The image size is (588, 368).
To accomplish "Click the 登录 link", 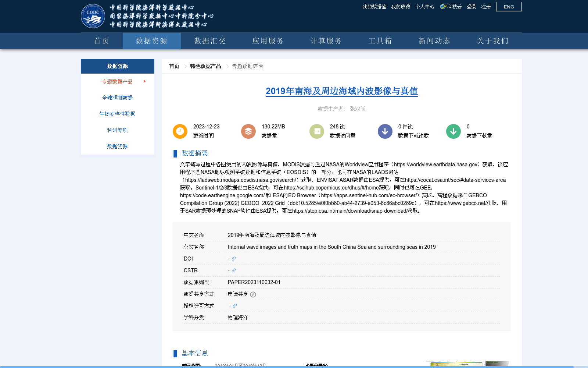I will [x=472, y=7].
